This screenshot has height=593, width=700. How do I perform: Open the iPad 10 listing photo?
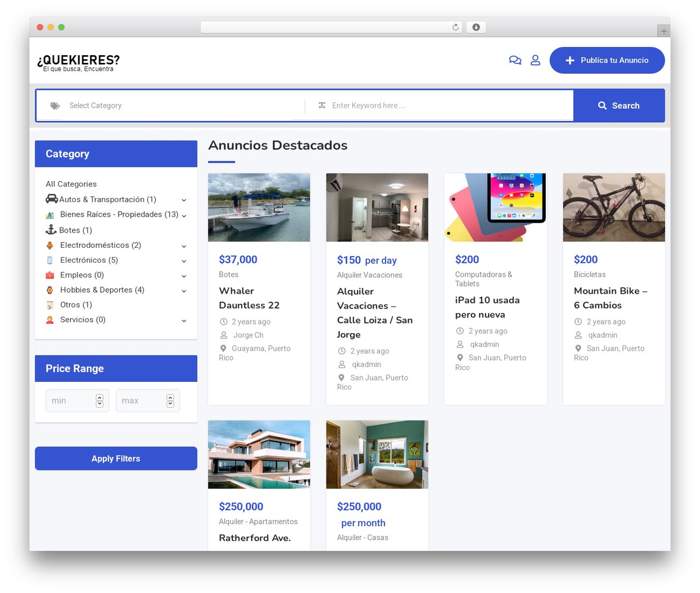(x=495, y=207)
